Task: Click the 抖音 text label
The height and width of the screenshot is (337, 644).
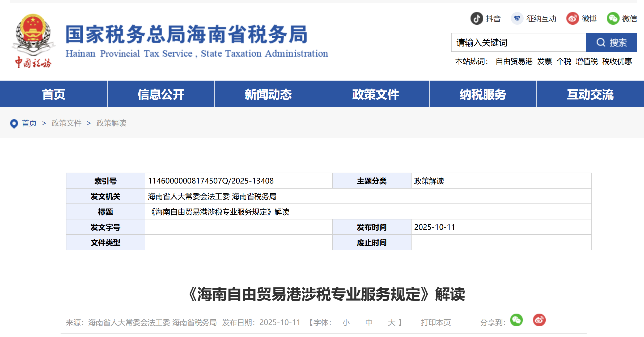Action: click(493, 19)
